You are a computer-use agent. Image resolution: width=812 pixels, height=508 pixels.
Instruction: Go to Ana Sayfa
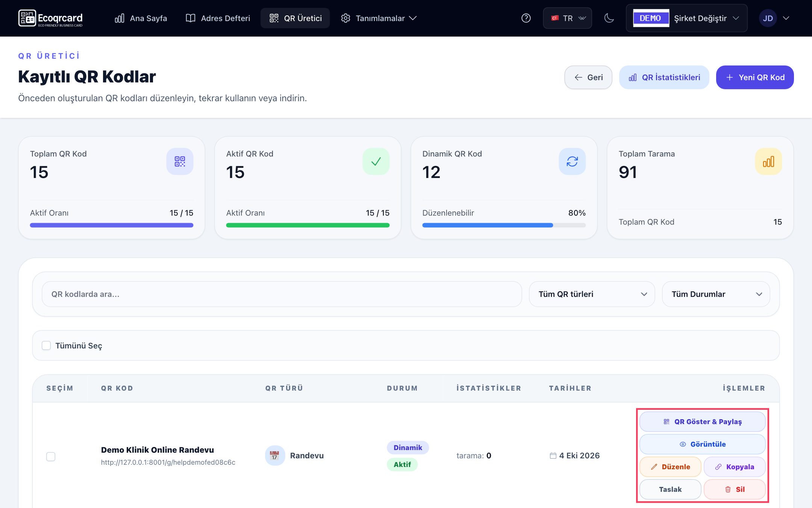click(141, 18)
